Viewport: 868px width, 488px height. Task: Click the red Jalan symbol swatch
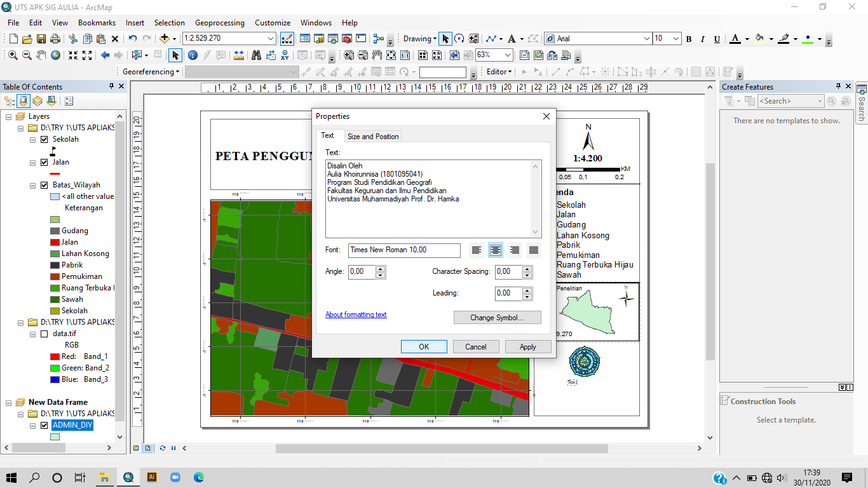pyautogui.click(x=55, y=173)
